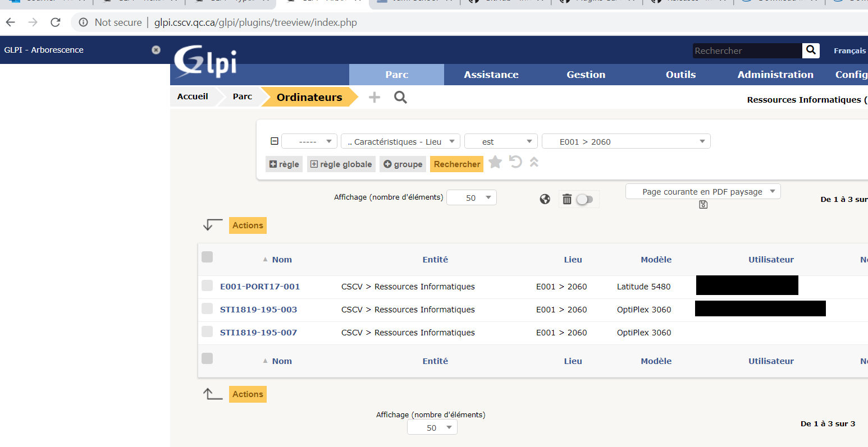This screenshot has width=868, height=447.
Task: Add a new criteria row with the 'règle' button
Action: tap(284, 164)
